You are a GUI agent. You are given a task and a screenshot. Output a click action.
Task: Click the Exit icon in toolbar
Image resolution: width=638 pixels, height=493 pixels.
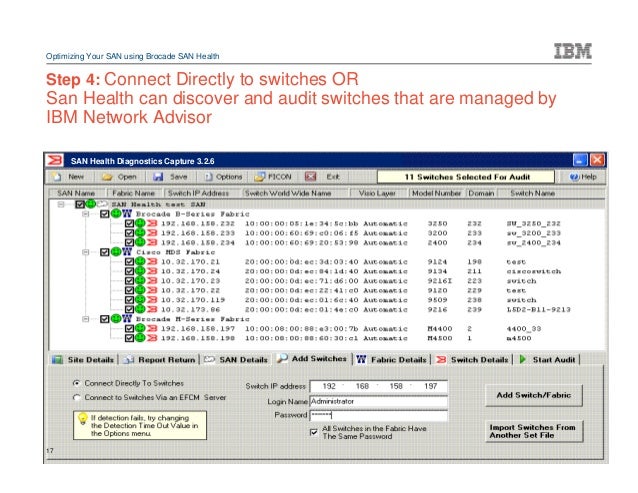pos(310,177)
